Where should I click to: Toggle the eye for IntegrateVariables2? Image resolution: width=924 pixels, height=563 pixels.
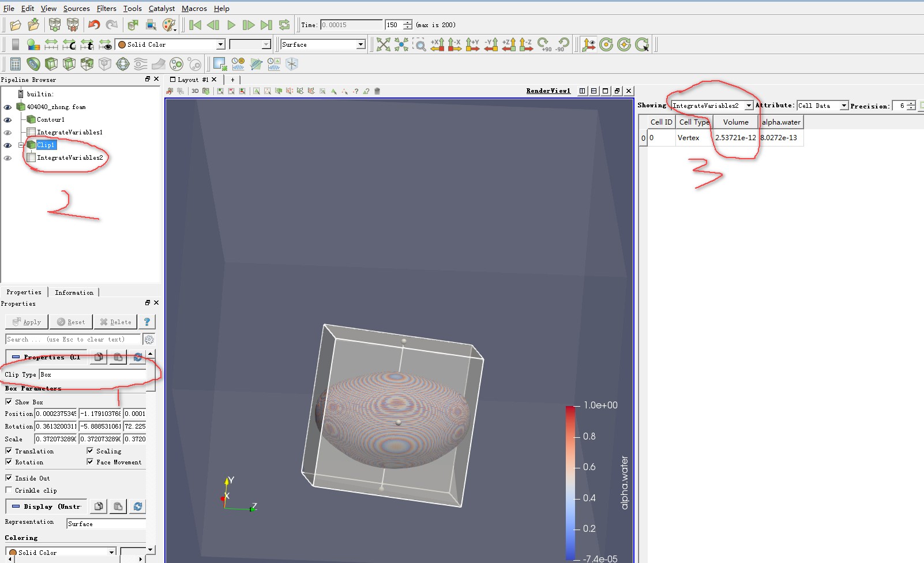pos(7,158)
